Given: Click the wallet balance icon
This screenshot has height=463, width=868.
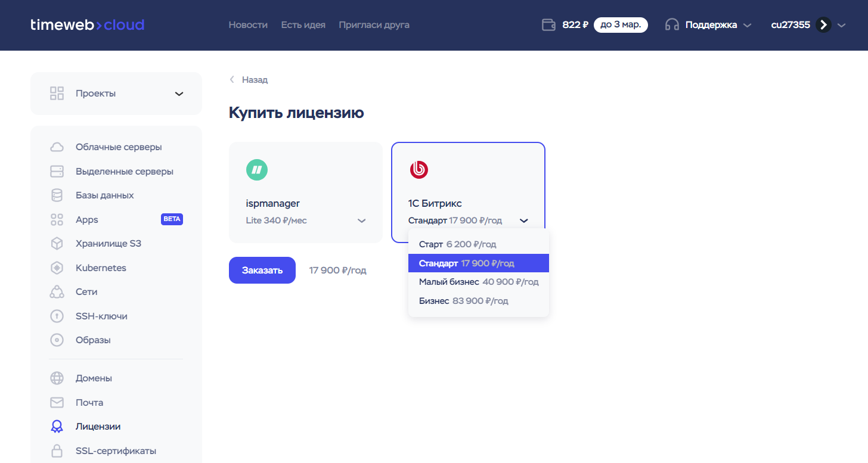Looking at the screenshot, I should pyautogui.click(x=548, y=25).
